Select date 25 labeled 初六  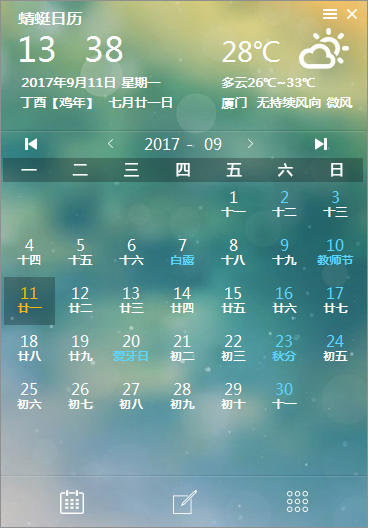pos(29,397)
